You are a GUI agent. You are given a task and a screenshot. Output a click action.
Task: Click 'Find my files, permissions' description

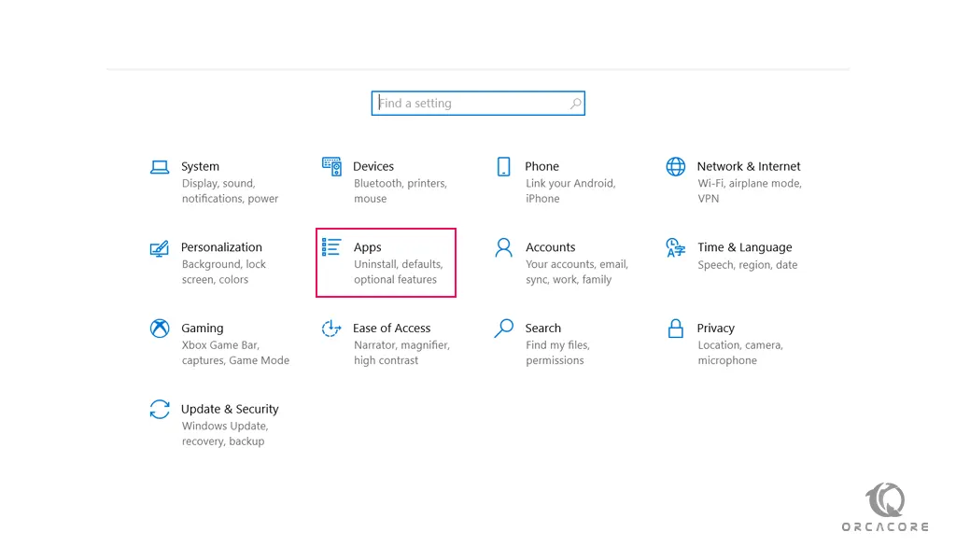coord(558,353)
